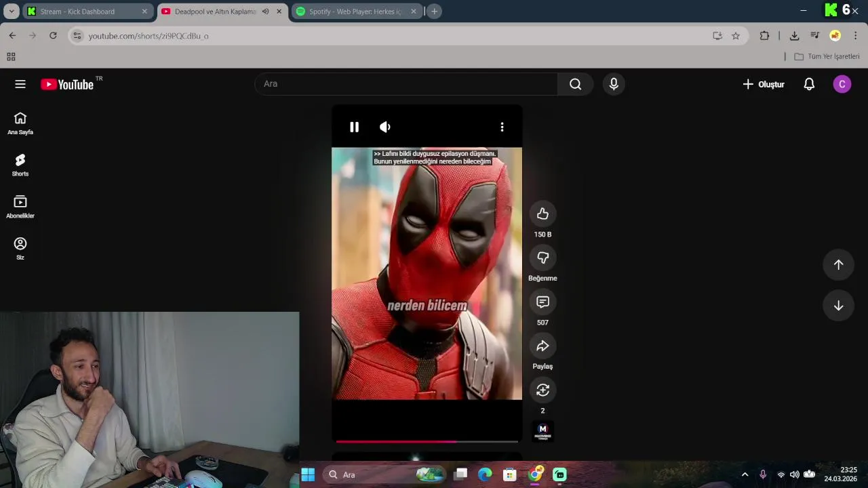Go to the next short
The image size is (868, 488).
point(838,306)
